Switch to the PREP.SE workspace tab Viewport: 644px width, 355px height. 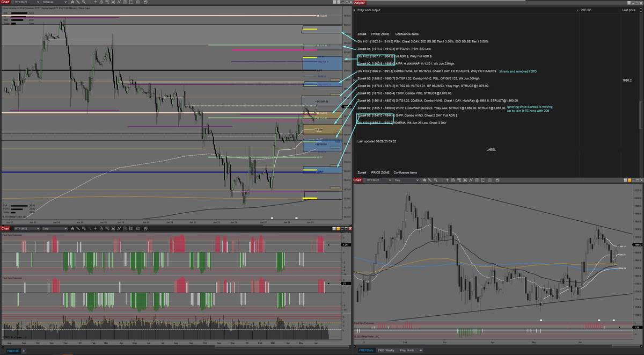click(x=13, y=351)
